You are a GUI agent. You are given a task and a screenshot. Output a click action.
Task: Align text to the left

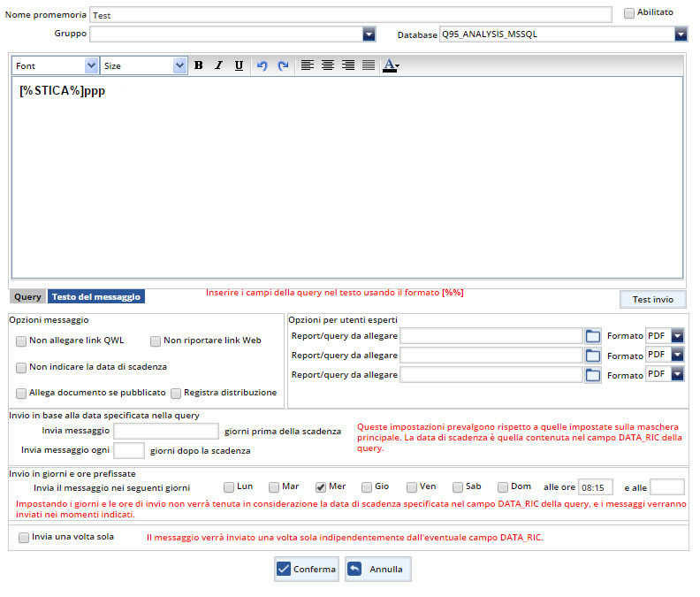[308, 65]
